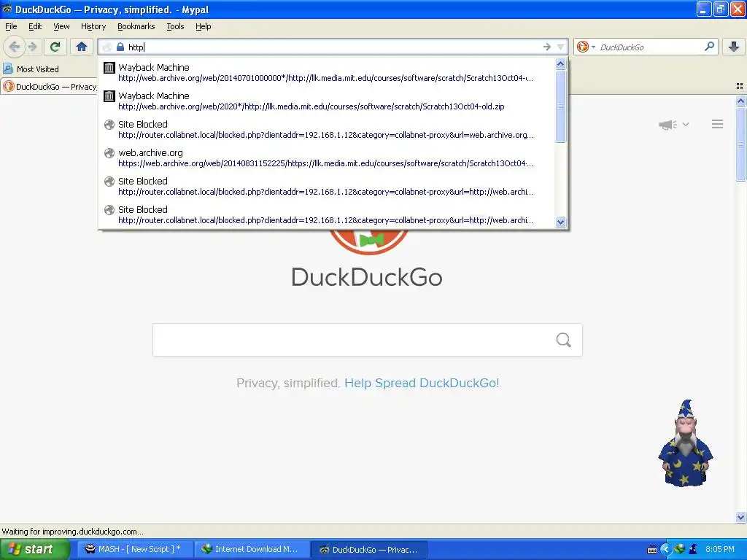Open the megaphone announcements dropdown
The width and height of the screenshot is (747, 560).
click(x=673, y=125)
